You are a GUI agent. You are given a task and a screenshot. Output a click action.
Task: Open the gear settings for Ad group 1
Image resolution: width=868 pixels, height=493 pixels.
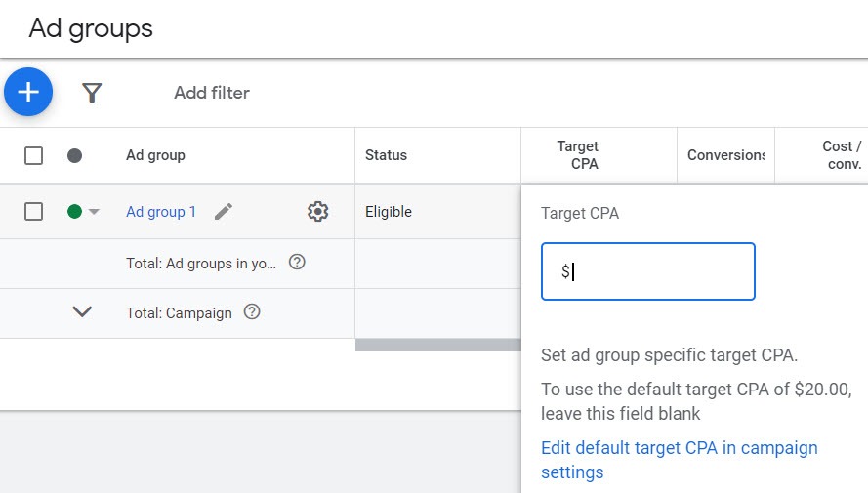coord(317,212)
